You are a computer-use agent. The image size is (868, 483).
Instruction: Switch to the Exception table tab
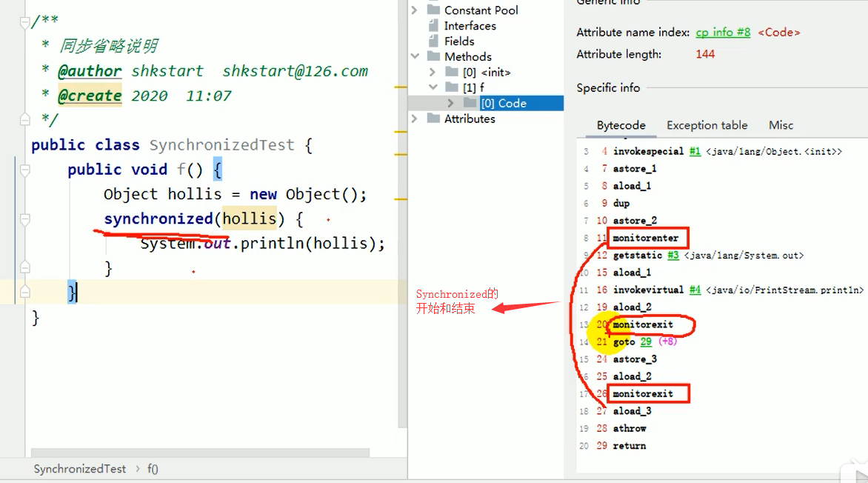[707, 125]
